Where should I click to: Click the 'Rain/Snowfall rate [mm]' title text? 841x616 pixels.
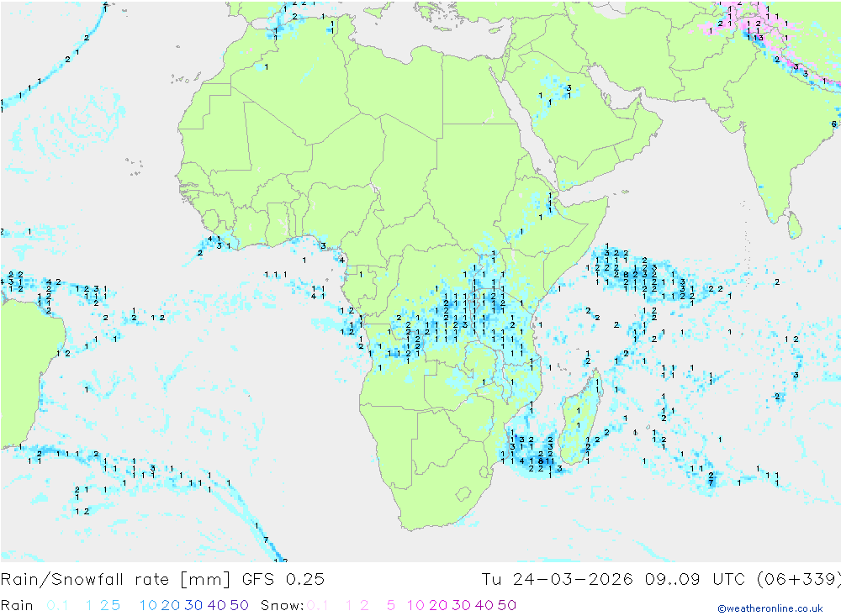(x=115, y=580)
